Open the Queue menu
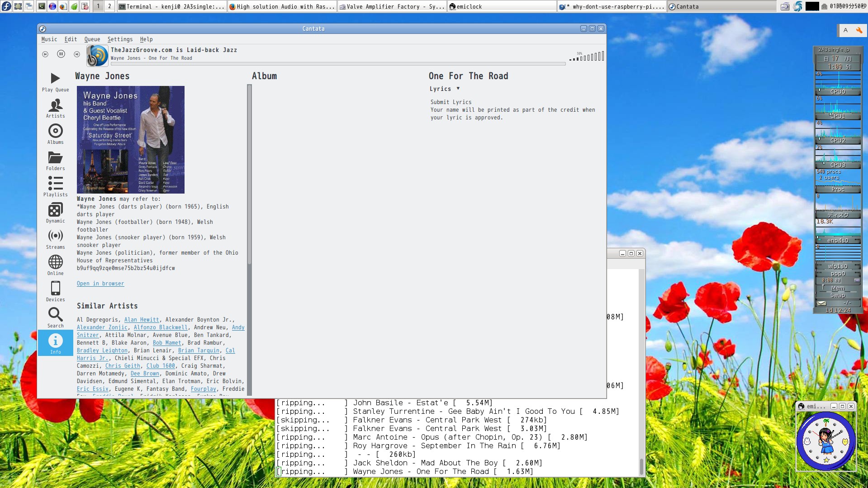The width and height of the screenshot is (868, 488). point(92,39)
